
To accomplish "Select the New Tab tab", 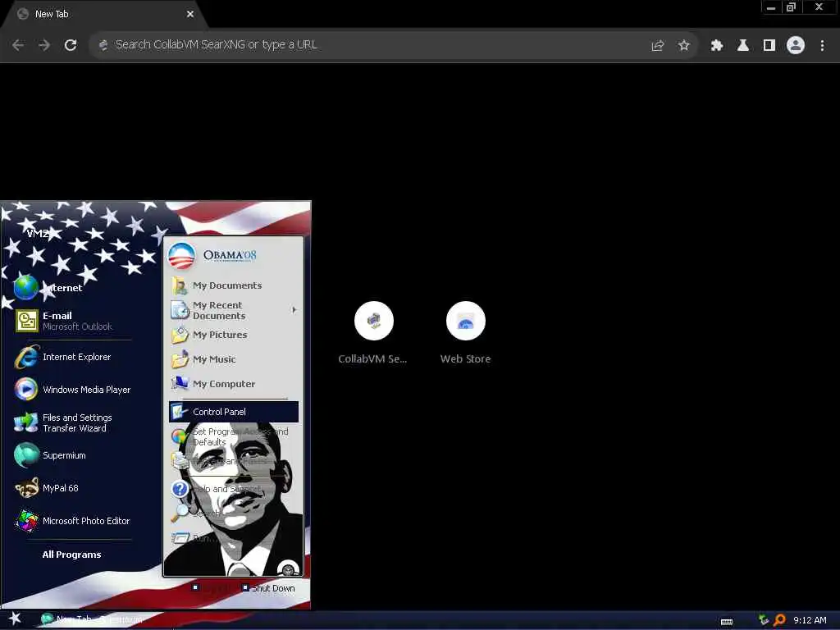I will 104,14.
